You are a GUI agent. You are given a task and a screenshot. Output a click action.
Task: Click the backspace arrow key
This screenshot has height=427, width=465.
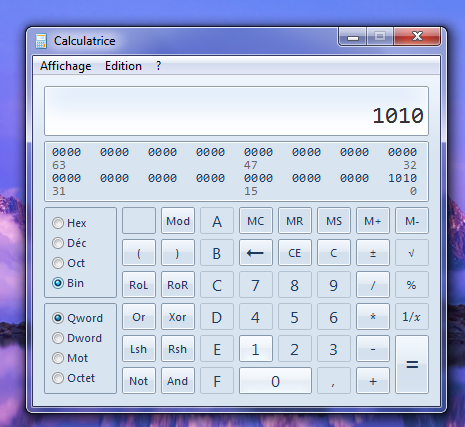click(256, 253)
